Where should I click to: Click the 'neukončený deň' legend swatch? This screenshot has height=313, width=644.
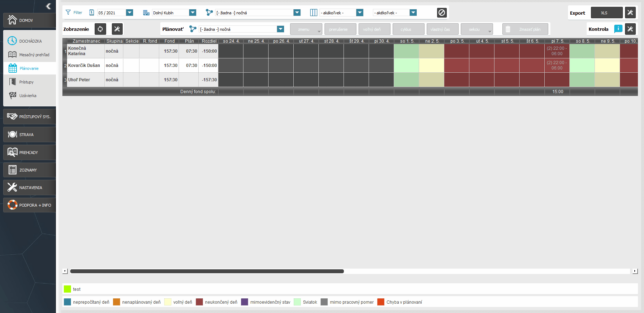click(x=199, y=302)
